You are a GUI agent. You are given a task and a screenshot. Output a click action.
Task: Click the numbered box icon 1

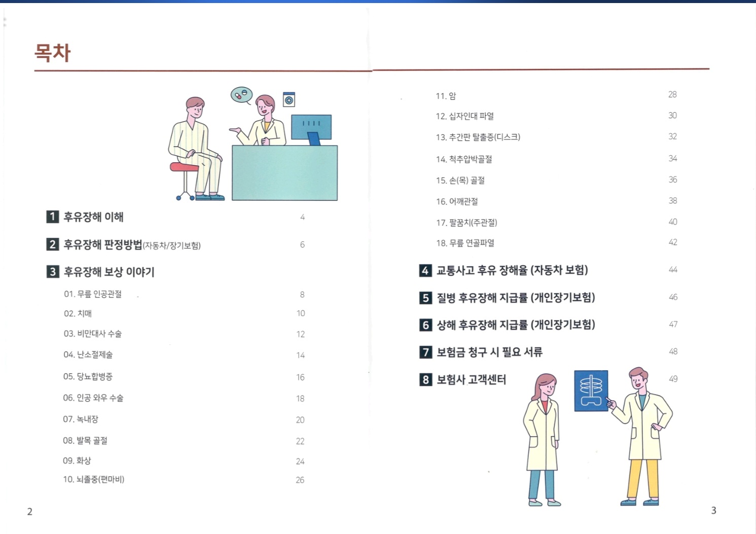pyautogui.click(x=53, y=217)
